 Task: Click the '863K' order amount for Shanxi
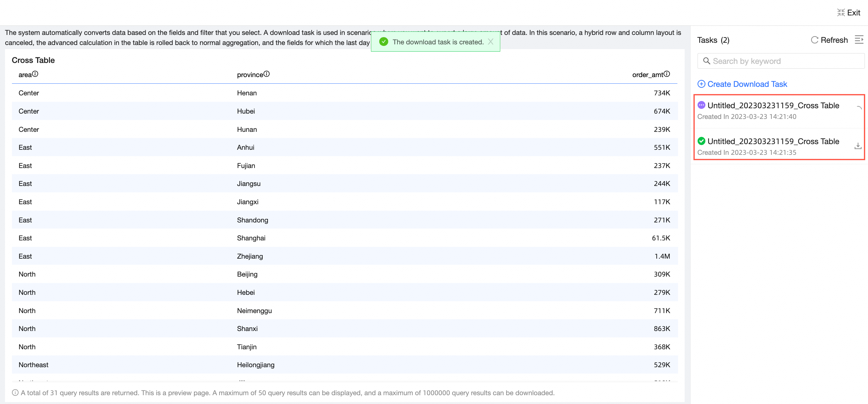[x=662, y=328]
